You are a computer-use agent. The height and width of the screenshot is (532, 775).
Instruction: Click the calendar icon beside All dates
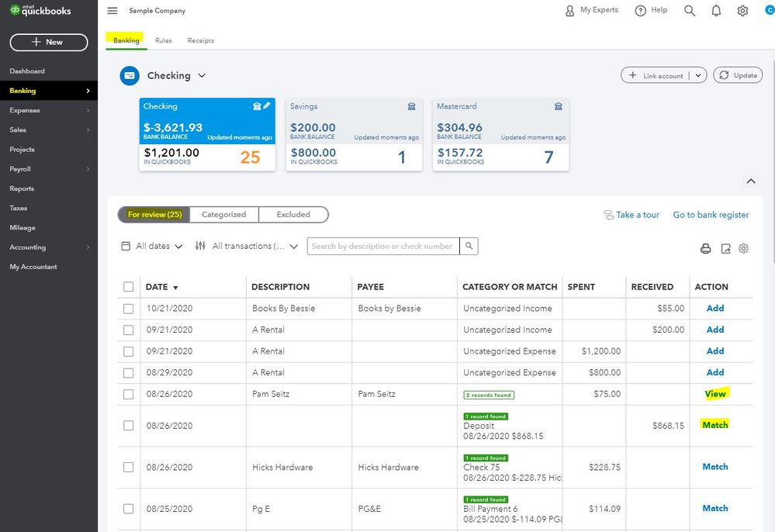[x=126, y=246]
